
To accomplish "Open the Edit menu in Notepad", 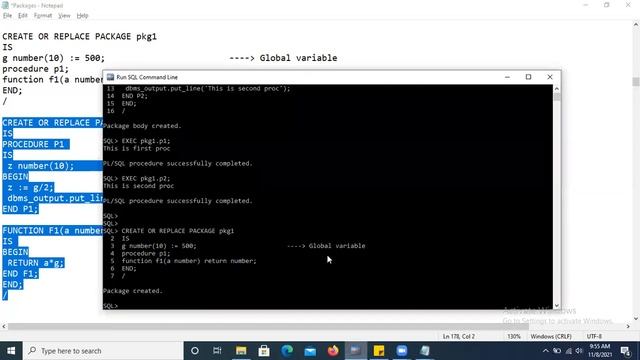I will [x=22, y=16].
